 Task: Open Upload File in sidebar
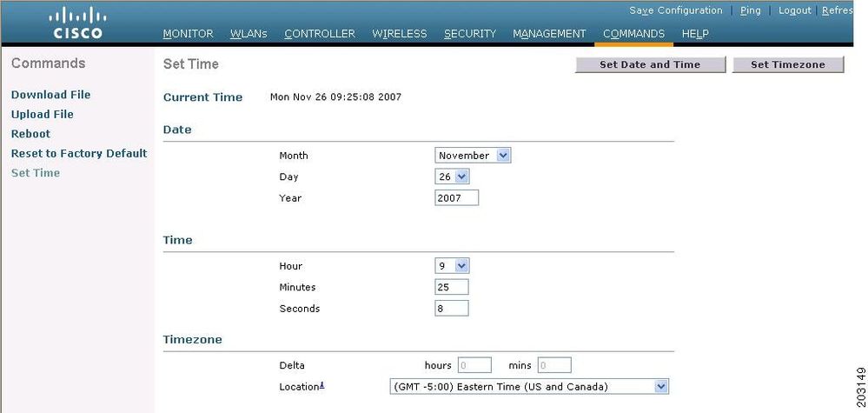[42, 114]
